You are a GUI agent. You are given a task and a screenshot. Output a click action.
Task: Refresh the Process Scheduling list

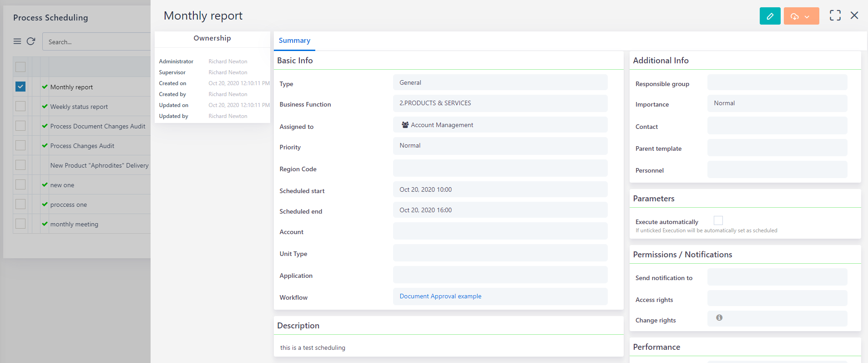[31, 41]
